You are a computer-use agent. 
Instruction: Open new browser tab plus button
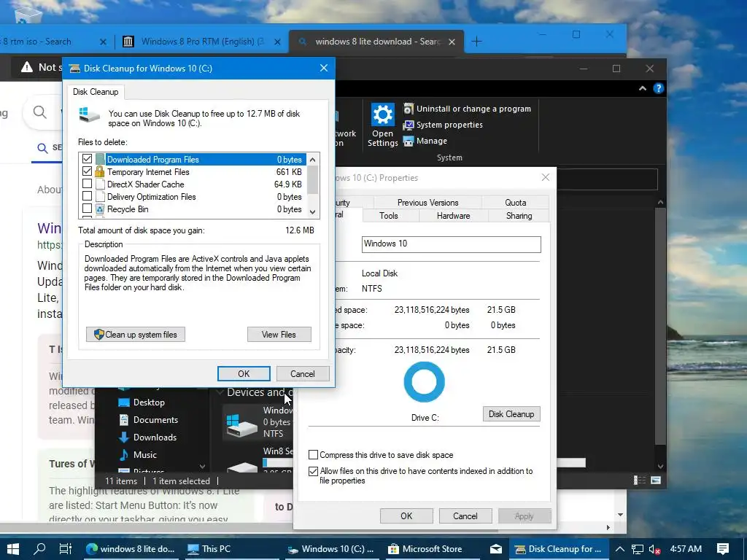476,42
